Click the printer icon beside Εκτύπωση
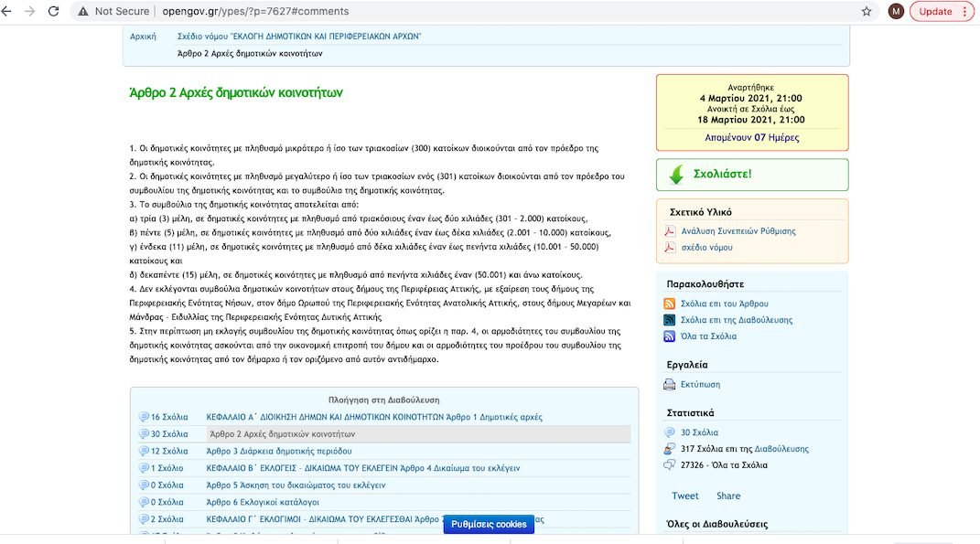The width and height of the screenshot is (980, 544). [670, 385]
